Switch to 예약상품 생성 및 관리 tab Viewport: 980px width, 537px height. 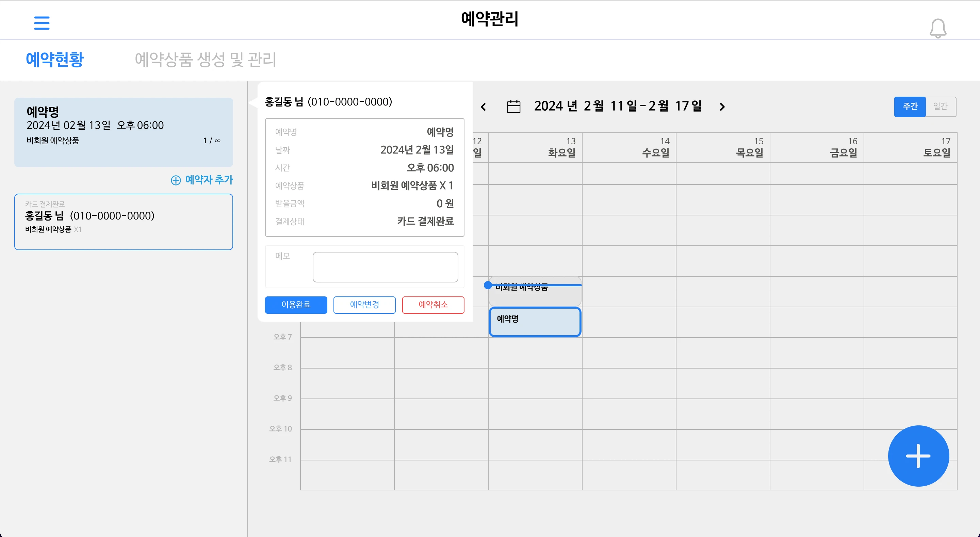(206, 60)
